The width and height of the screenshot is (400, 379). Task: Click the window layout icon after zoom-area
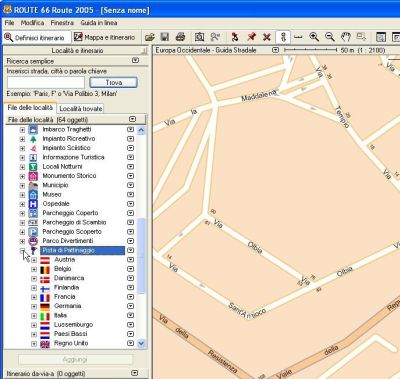[380, 37]
